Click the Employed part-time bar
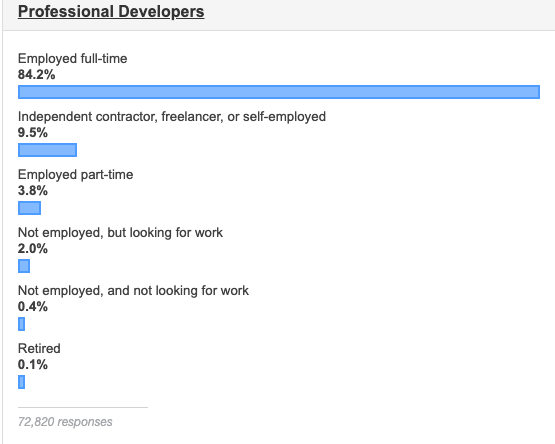This screenshot has height=444, width=555. click(x=29, y=208)
